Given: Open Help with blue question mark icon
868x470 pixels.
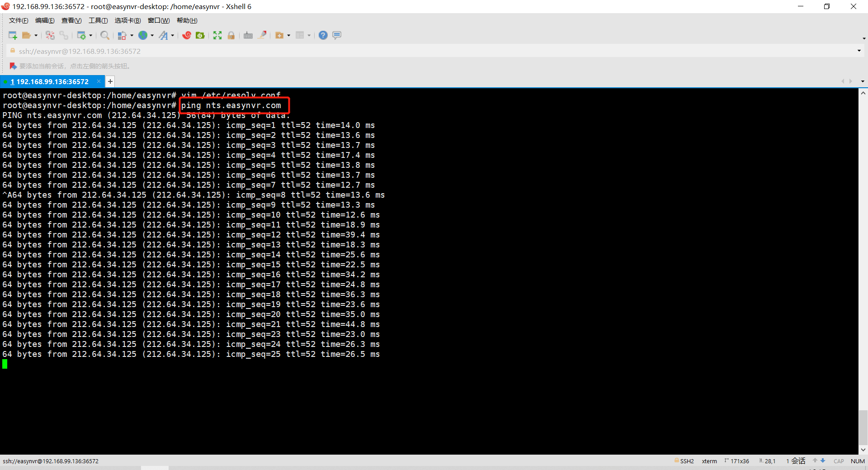Looking at the screenshot, I should [323, 35].
